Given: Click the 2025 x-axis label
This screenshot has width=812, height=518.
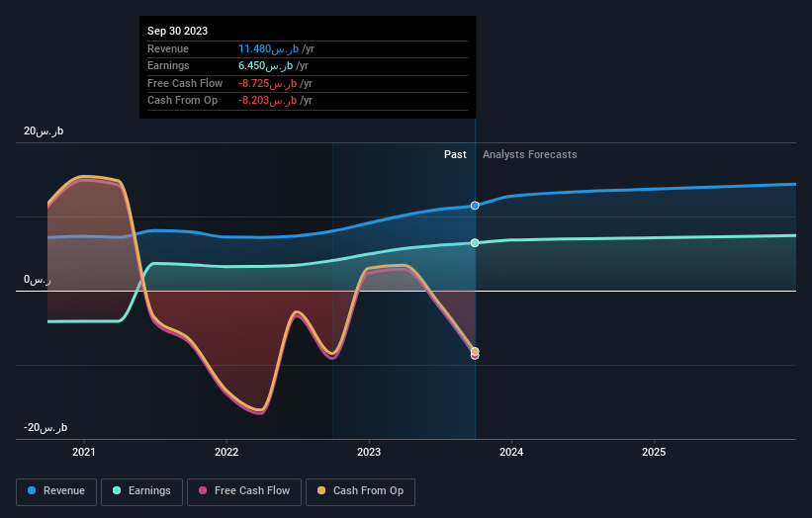Looking at the screenshot, I should (x=654, y=452).
